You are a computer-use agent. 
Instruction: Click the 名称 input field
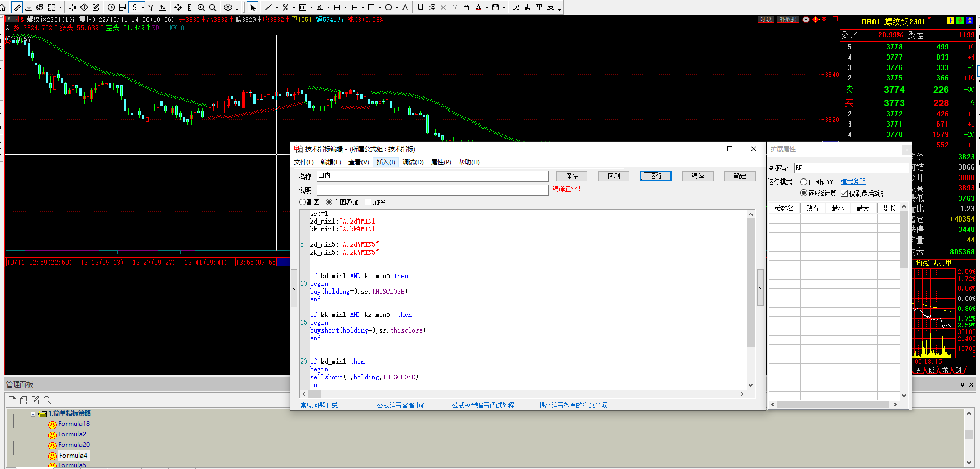(x=433, y=176)
